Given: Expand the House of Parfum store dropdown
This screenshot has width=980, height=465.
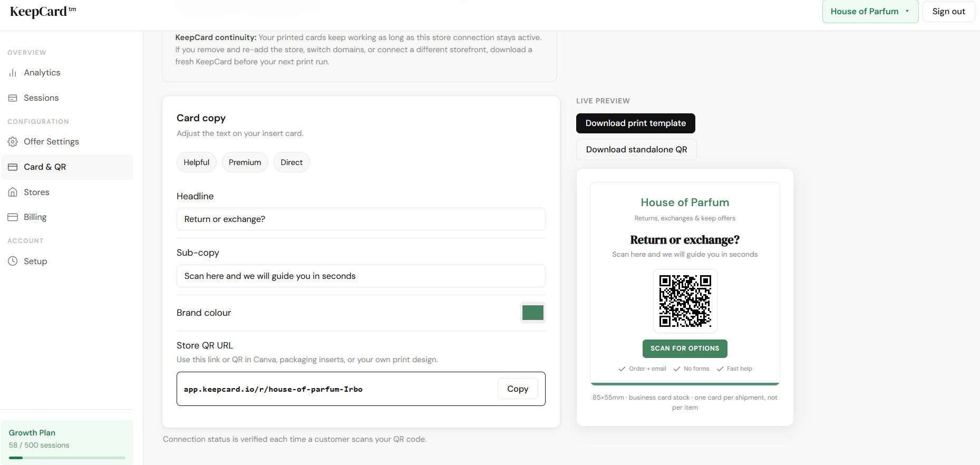Looking at the screenshot, I should tap(870, 12).
